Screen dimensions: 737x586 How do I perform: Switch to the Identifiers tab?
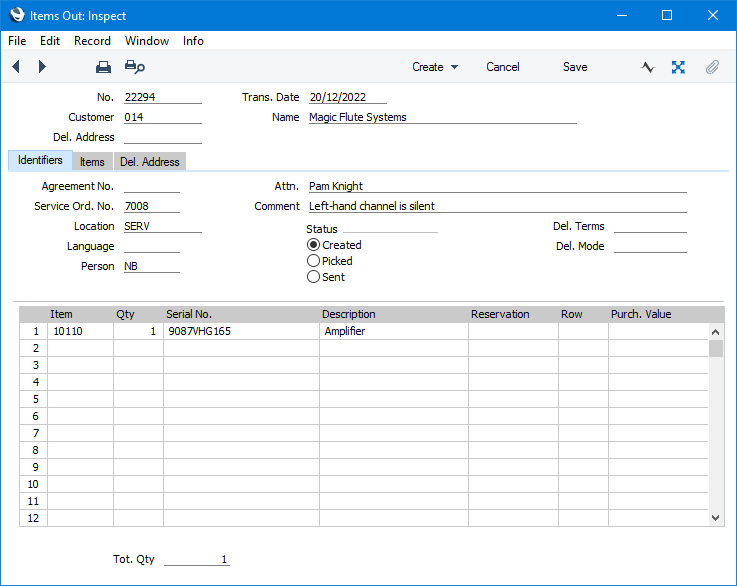(40, 160)
